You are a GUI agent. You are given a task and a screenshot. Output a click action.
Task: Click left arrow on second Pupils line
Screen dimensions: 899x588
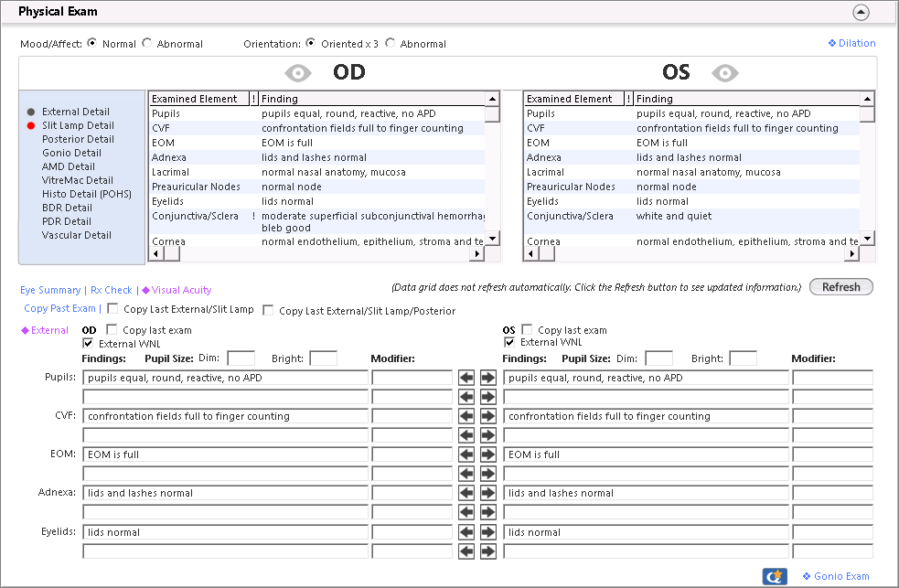pyautogui.click(x=466, y=397)
